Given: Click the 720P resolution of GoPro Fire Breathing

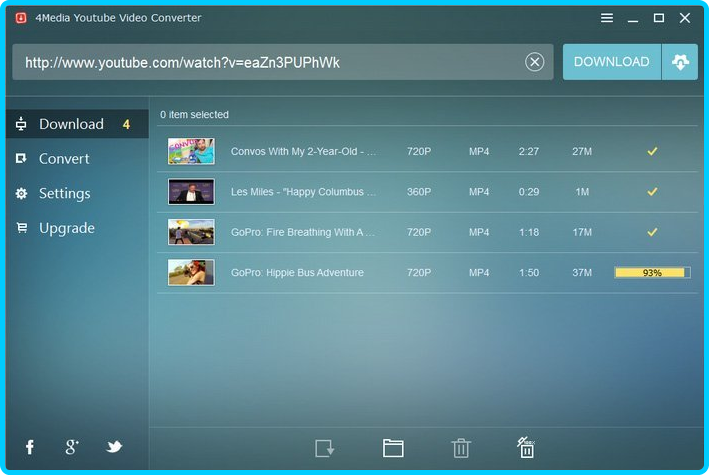Looking at the screenshot, I should 419,232.
